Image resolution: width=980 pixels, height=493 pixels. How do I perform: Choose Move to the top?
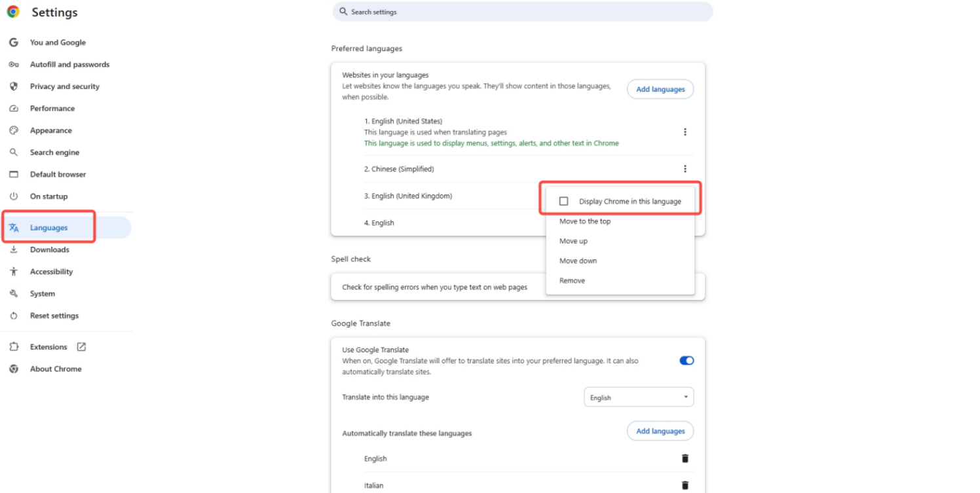[x=585, y=221]
